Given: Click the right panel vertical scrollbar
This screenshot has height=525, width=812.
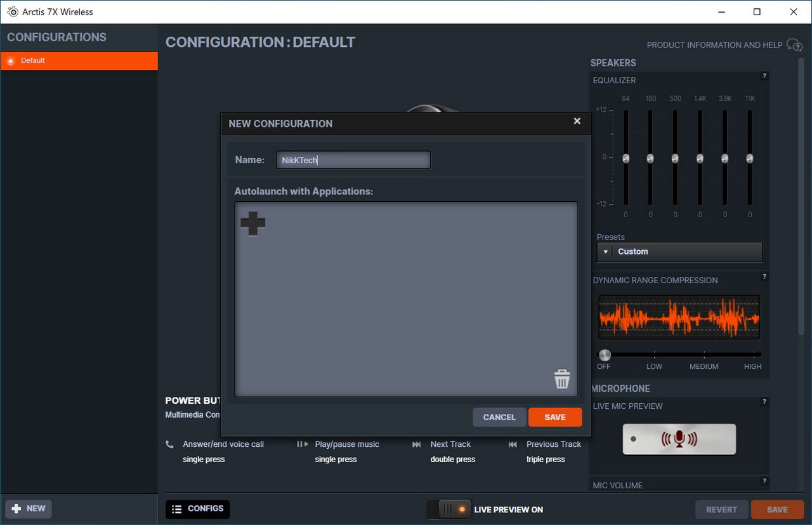Looking at the screenshot, I should coord(801,197).
